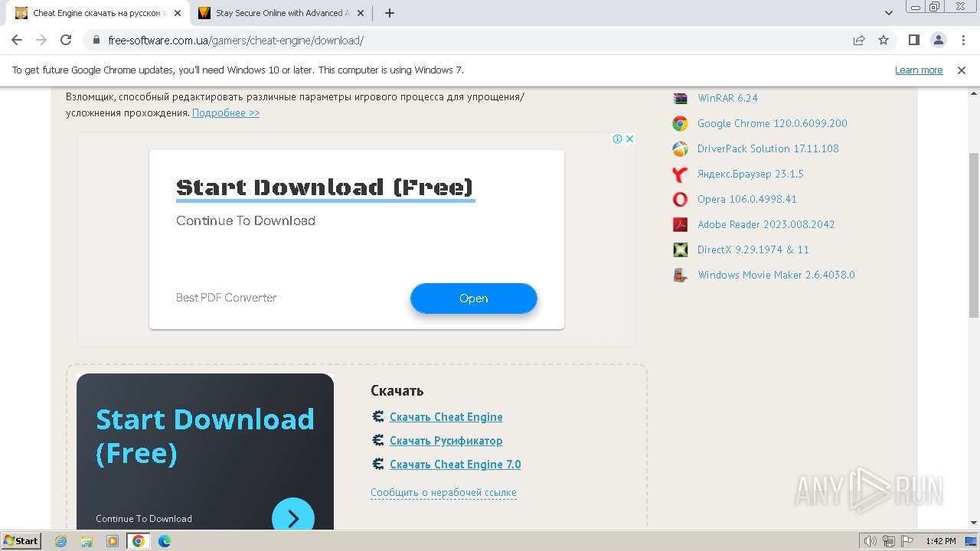Open Скачать Русификатор link
Screen dimensions: 980x551
pyautogui.click(x=446, y=441)
